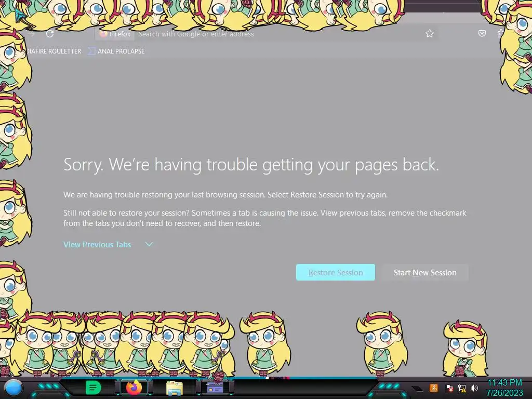Click the orange Java tray icon
The image size is (532, 399).
(x=433, y=388)
